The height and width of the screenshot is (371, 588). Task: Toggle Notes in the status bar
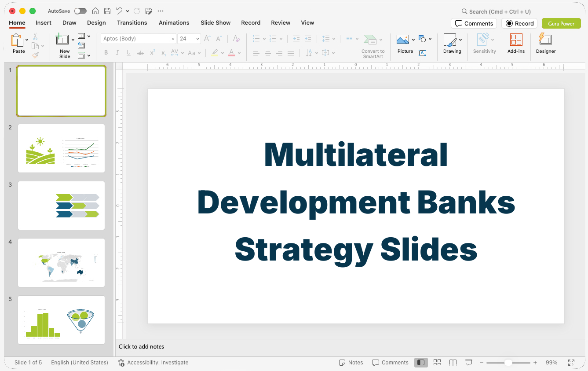tap(351, 363)
